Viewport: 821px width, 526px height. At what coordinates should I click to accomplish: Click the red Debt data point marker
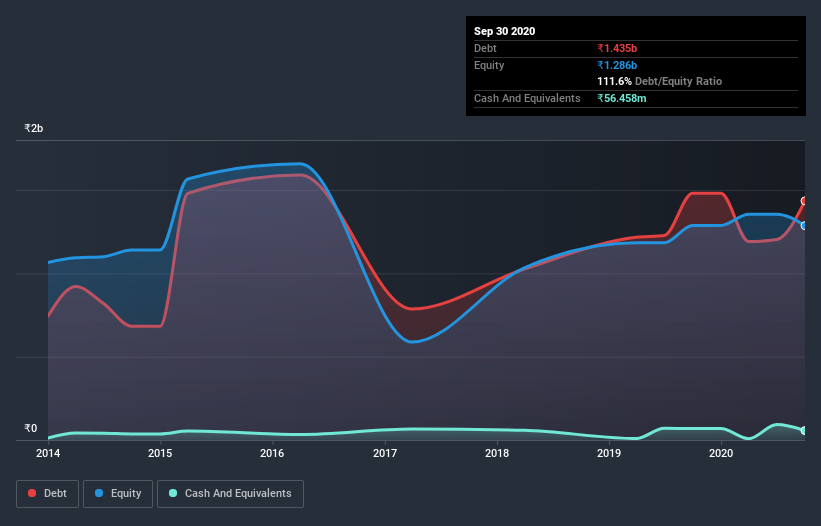pyautogui.click(x=804, y=201)
